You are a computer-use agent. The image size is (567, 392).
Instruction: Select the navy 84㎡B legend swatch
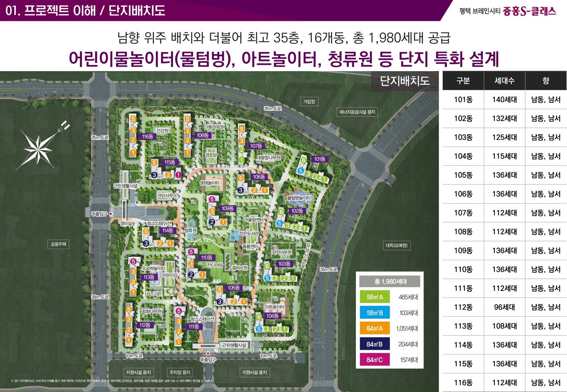pyautogui.click(x=375, y=344)
